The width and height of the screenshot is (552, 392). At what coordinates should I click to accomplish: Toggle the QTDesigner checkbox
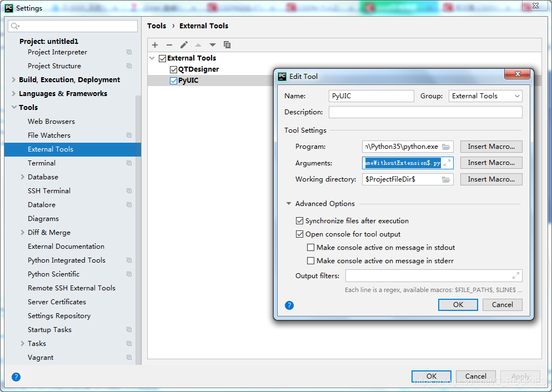[x=173, y=69]
